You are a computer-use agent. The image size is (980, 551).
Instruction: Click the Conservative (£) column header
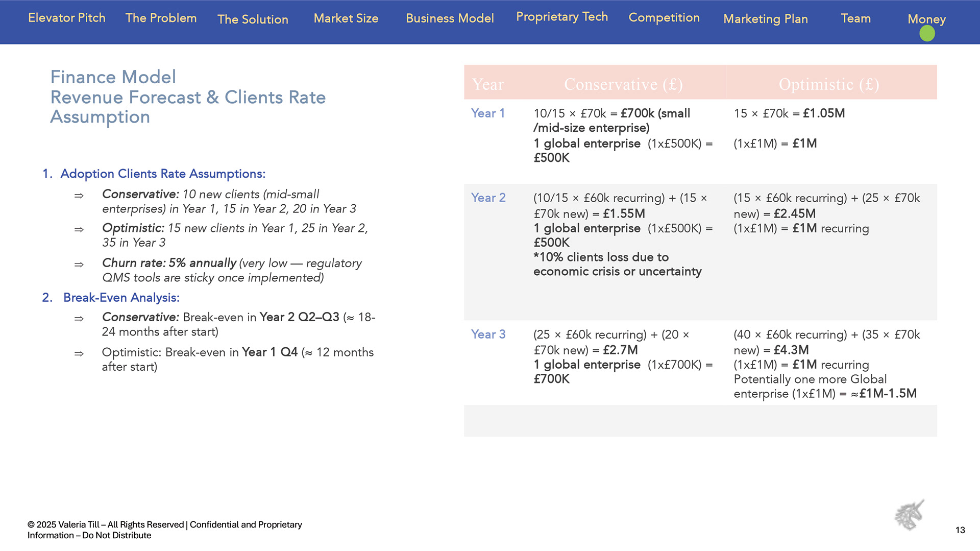click(623, 84)
